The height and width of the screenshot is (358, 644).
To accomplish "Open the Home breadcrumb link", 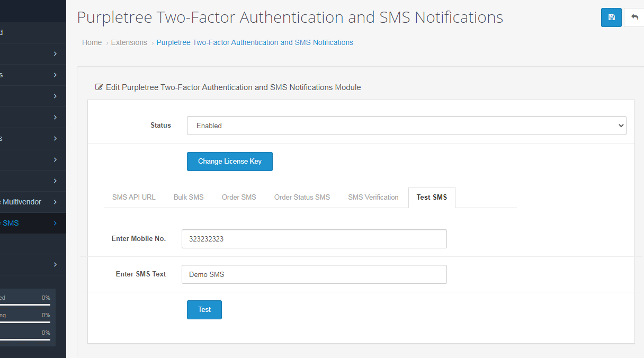I will (x=92, y=42).
